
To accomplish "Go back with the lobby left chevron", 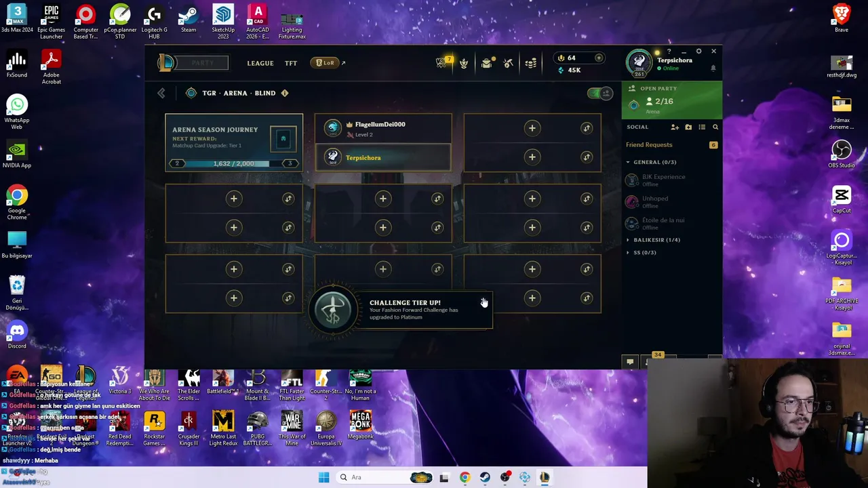I will click(161, 93).
